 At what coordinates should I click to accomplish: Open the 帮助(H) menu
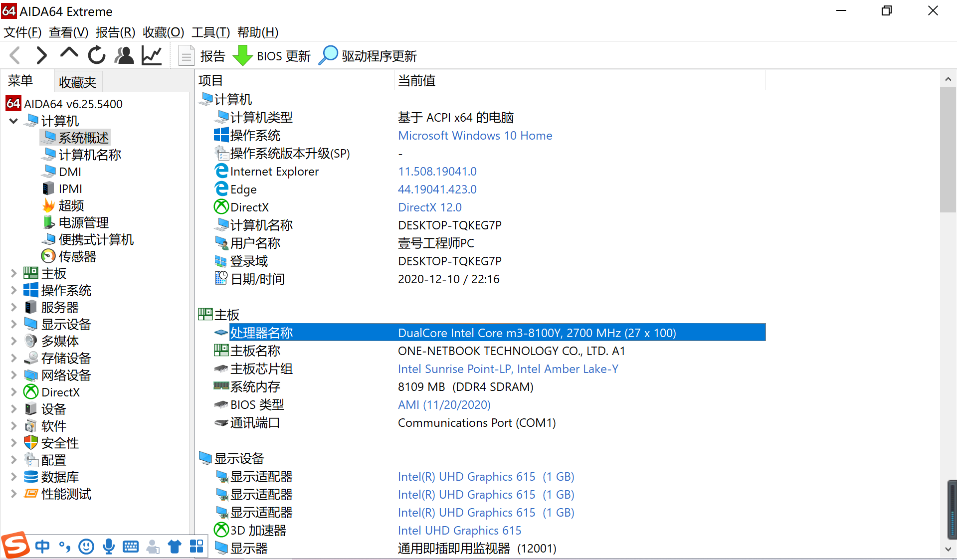[x=258, y=32]
